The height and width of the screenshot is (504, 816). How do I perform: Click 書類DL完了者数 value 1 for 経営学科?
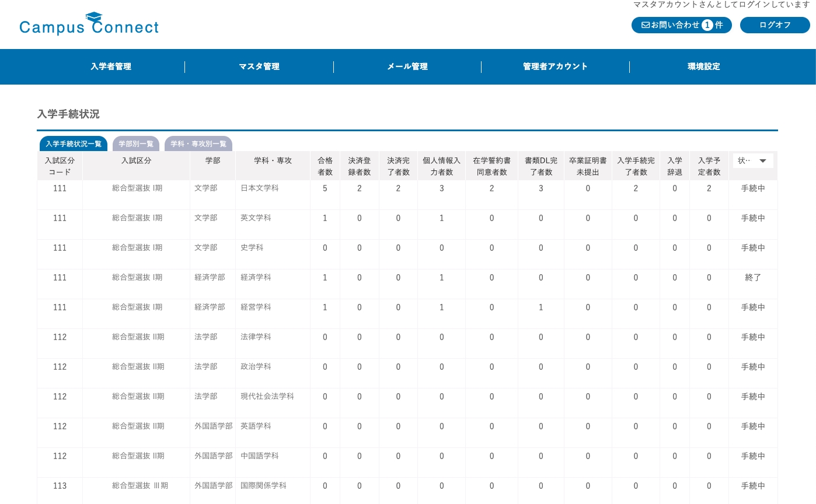(x=541, y=307)
